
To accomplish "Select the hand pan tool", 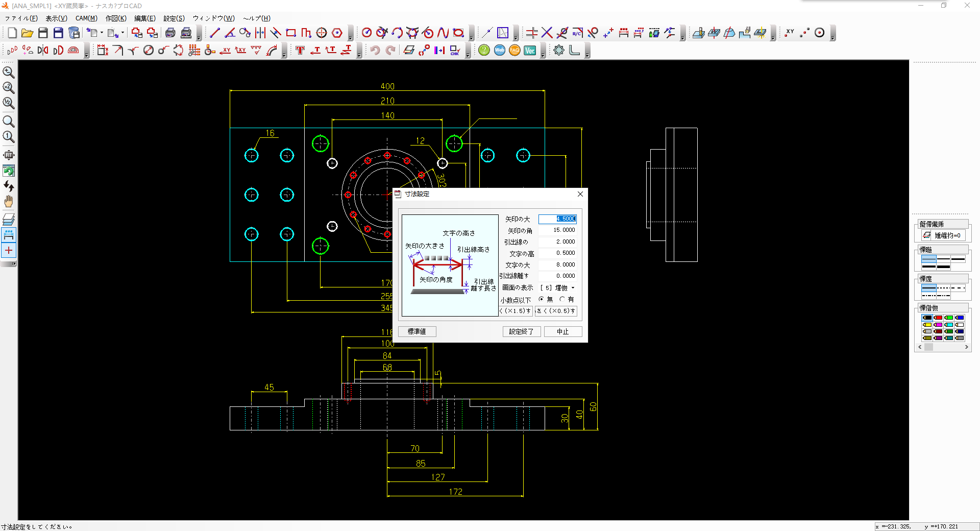I will coord(9,201).
